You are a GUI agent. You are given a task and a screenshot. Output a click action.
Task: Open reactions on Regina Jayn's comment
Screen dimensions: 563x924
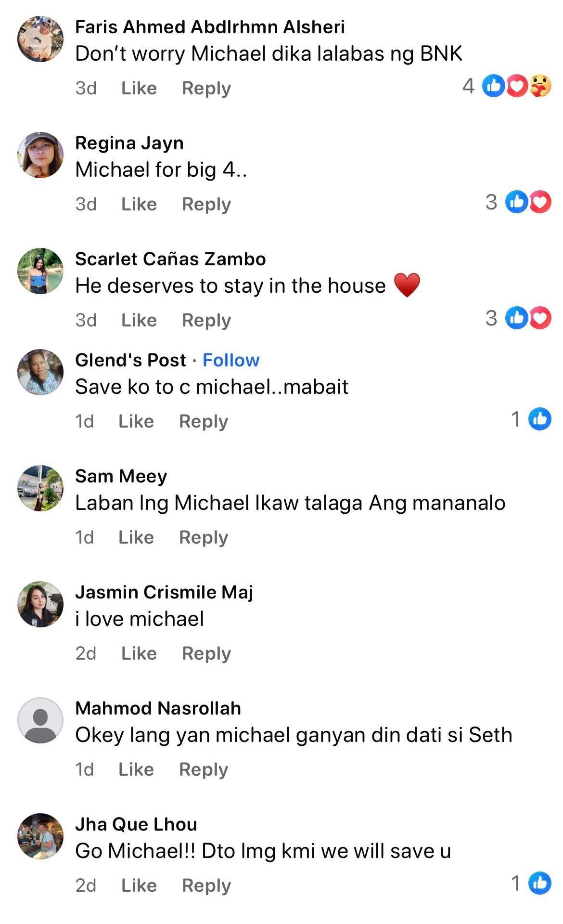click(528, 202)
